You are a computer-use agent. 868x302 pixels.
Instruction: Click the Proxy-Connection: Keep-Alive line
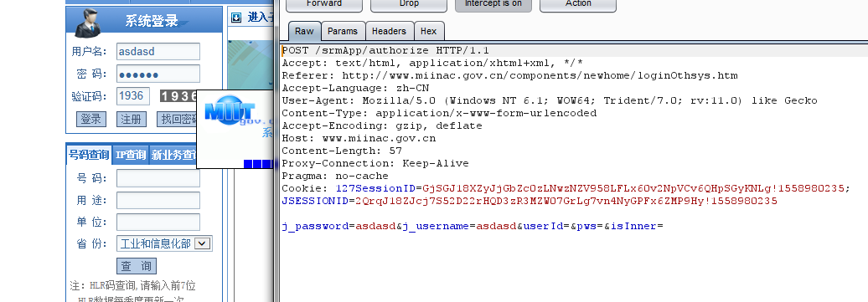click(375, 163)
